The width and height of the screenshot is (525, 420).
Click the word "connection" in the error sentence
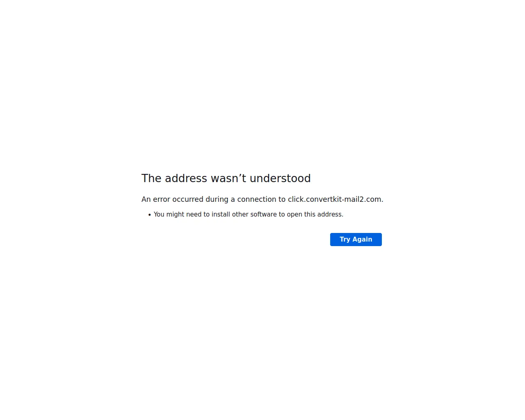[257, 199]
